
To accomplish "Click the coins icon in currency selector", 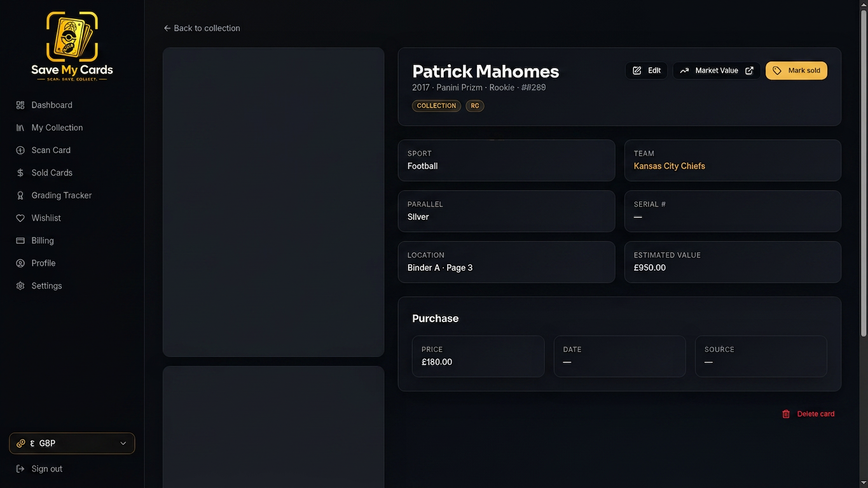I will point(21,444).
